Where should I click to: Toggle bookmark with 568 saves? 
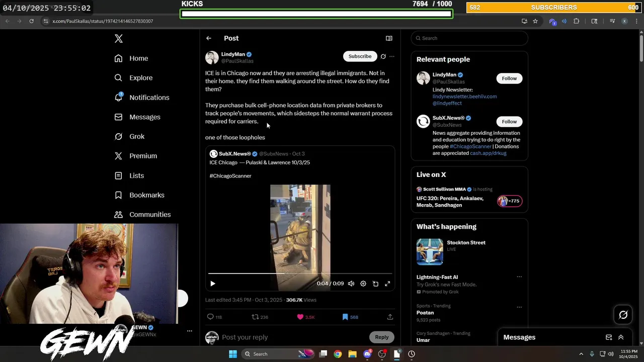point(350,317)
